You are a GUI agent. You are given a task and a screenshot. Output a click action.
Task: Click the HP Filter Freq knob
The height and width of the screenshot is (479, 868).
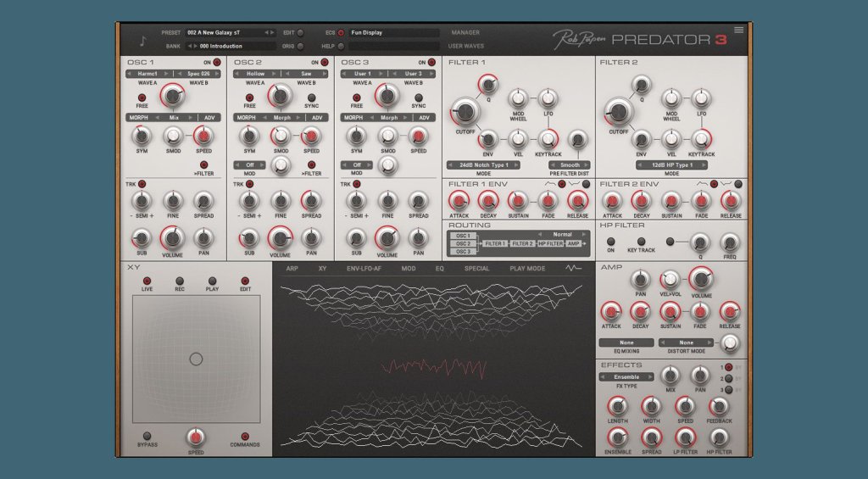pyautogui.click(x=730, y=242)
